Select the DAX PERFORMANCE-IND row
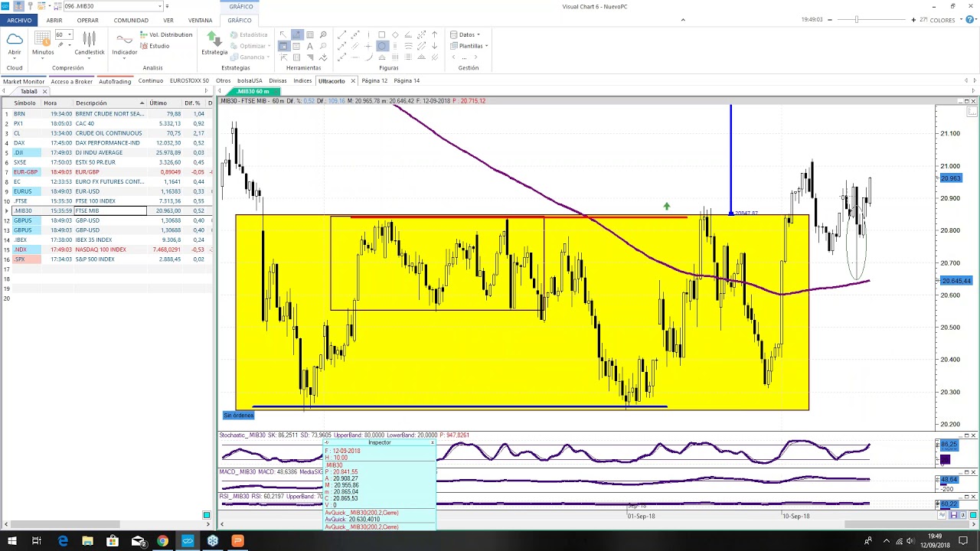Viewport: 980px width, 551px height. (x=107, y=142)
